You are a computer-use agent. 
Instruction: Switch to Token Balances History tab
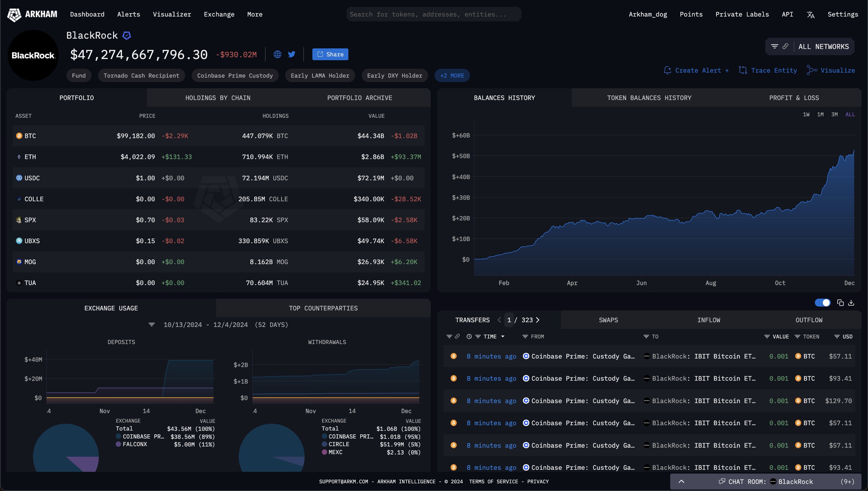point(649,98)
